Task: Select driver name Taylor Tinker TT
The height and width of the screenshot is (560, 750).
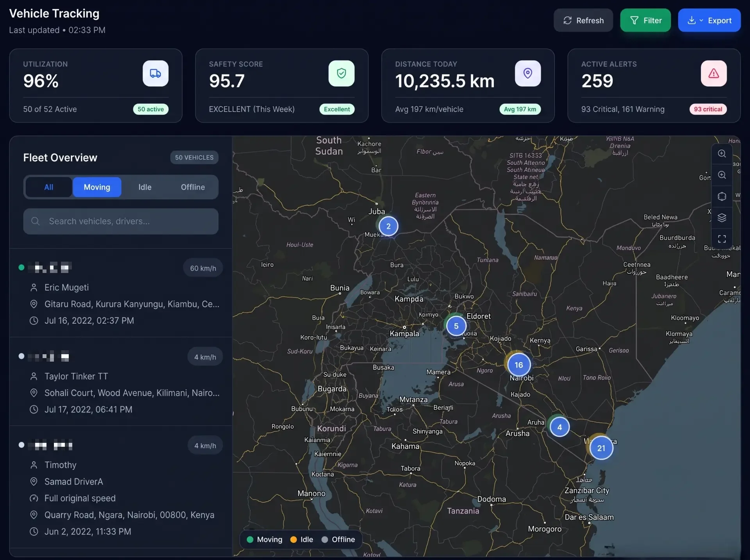Action: click(76, 376)
